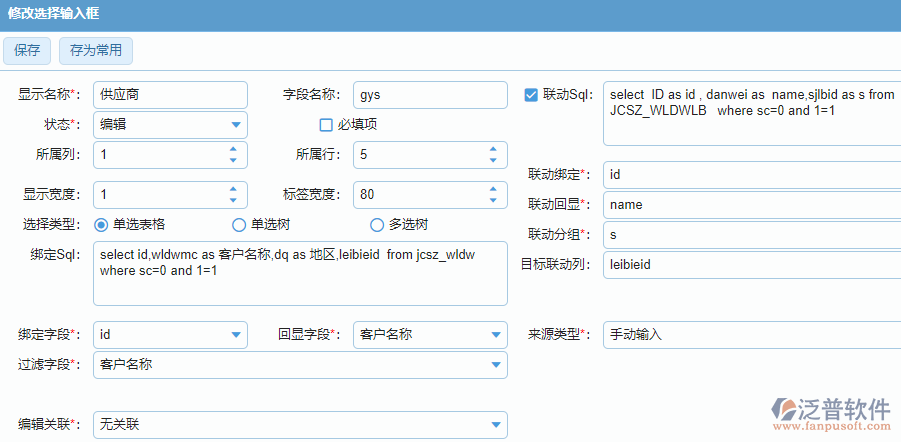Select the 单选树 radio option

click(x=239, y=224)
